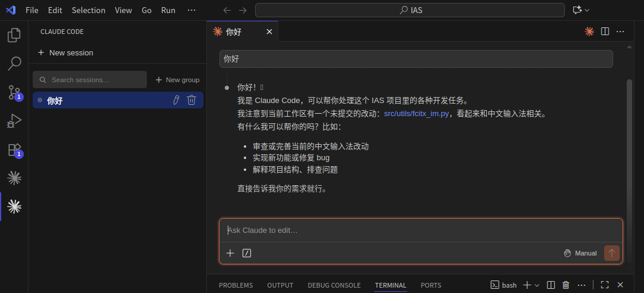644x293 pixels.
Task: Click the VS Code logo icon
Action: [x=11, y=10]
